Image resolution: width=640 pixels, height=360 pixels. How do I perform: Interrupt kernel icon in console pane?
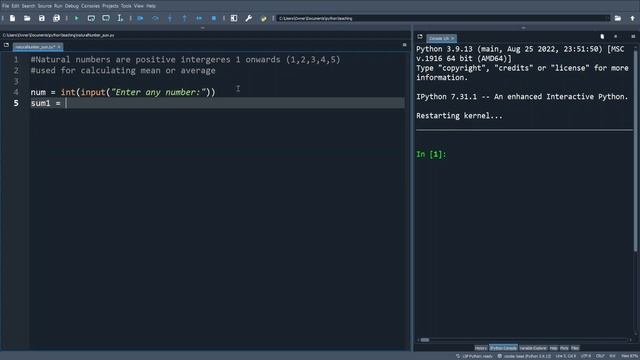(x=616, y=37)
